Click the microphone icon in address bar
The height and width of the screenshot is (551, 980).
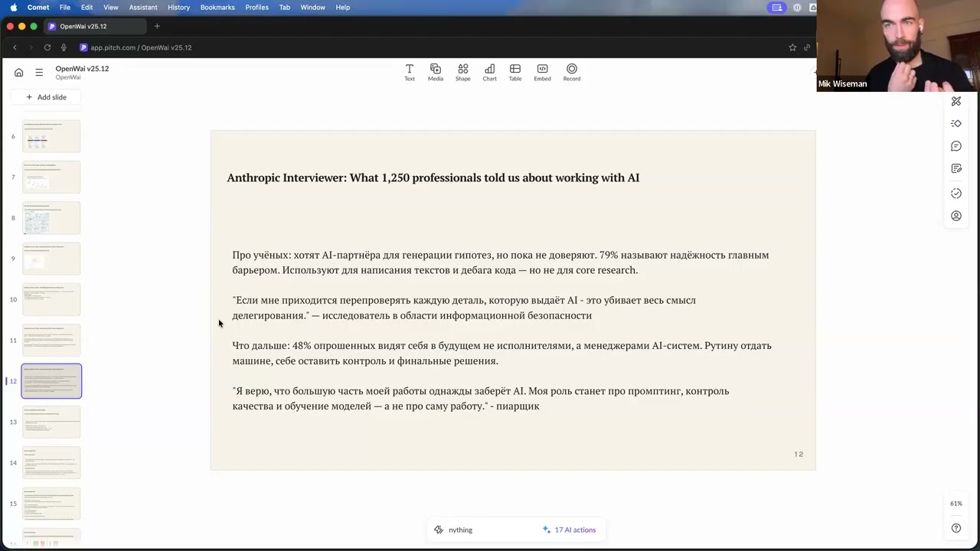point(64,47)
